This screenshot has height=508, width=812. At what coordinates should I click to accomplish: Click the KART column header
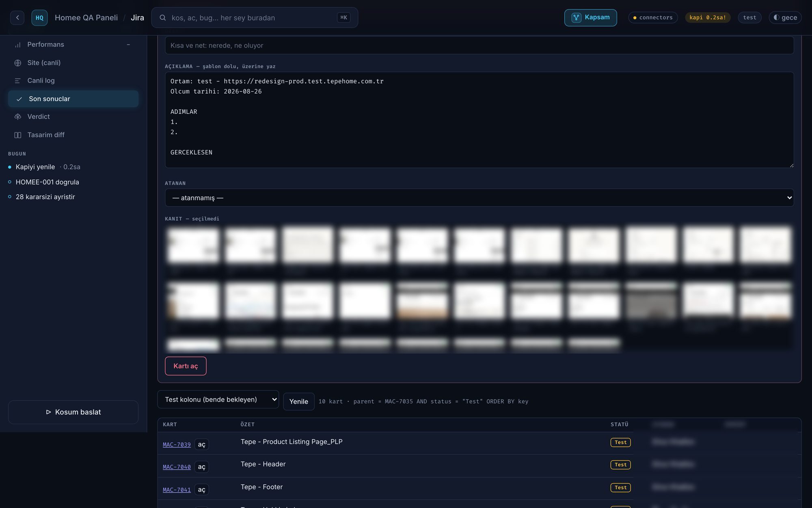click(x=170, y=424)
